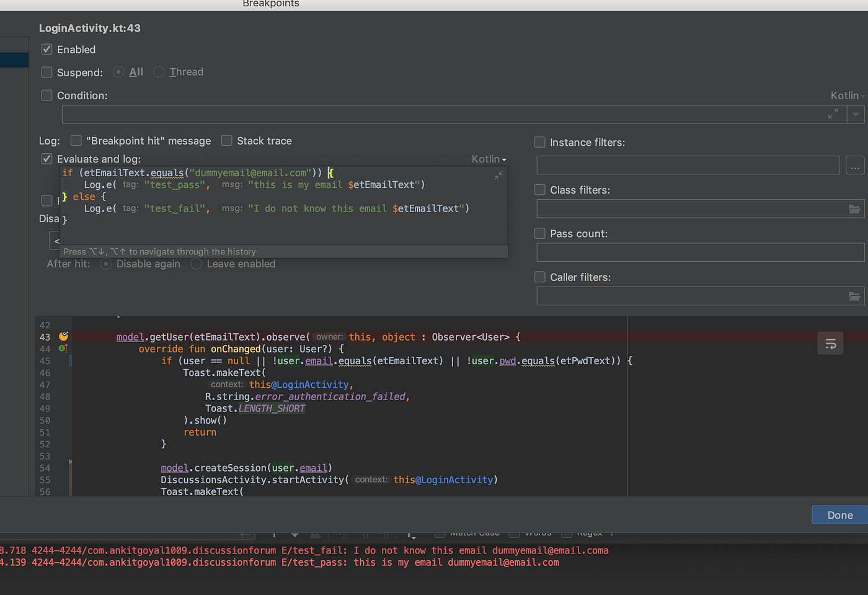Open the condition history dropdown arrow
The width and height of the screenshot is (868, 595).
click(856, 114)
